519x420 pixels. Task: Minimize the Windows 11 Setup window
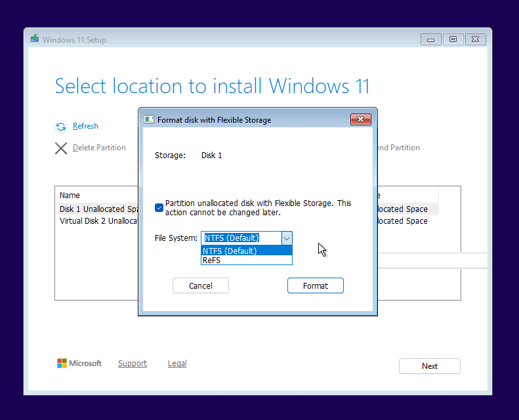430,39
